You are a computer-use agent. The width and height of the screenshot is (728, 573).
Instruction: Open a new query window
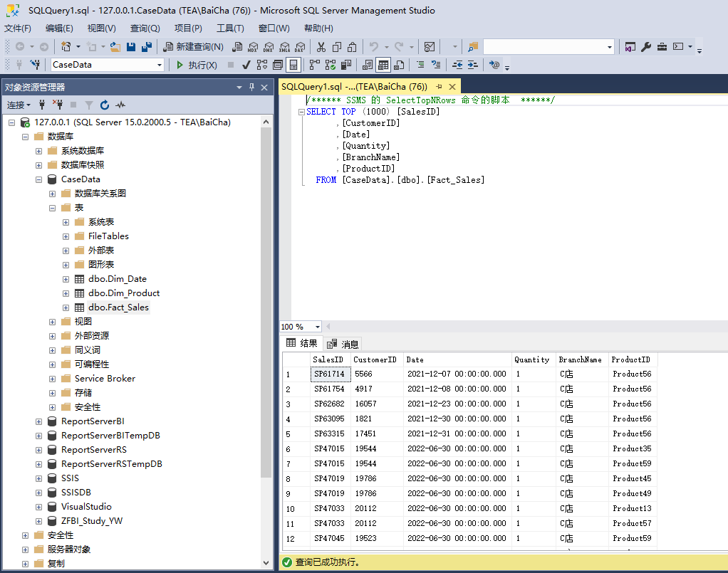pos(193,46)
